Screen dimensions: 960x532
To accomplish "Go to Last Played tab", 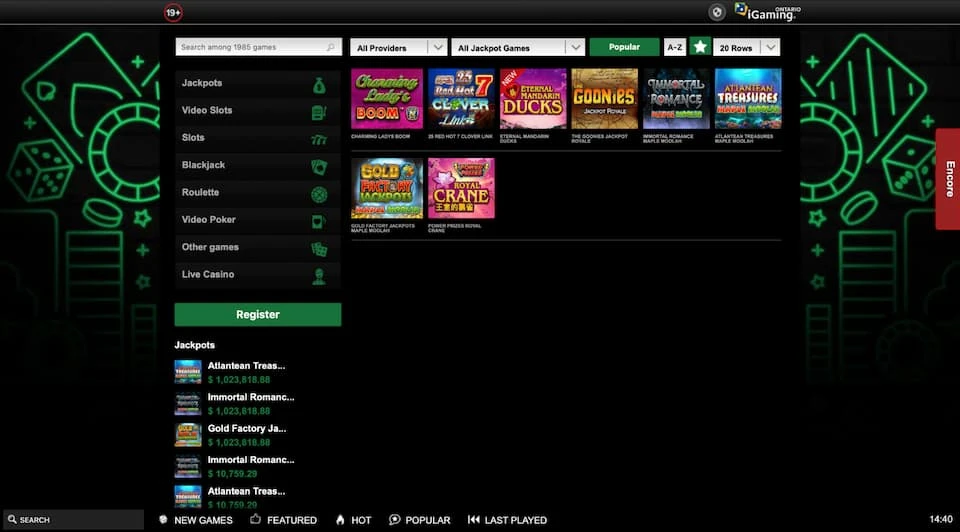I will (507, 520).
